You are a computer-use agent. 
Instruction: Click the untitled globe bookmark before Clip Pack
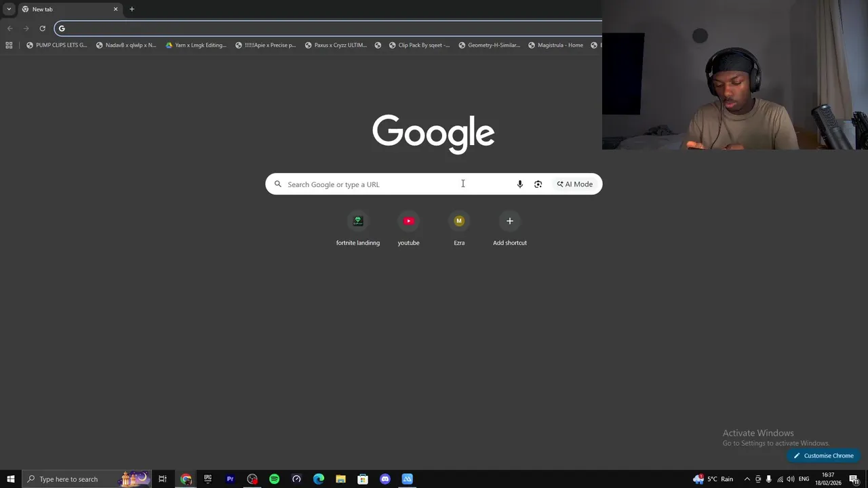click(x=378, y=45)
